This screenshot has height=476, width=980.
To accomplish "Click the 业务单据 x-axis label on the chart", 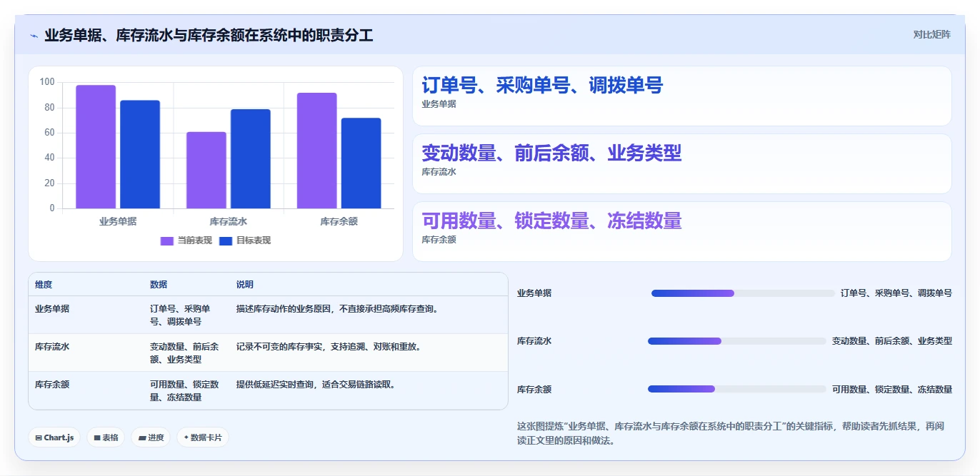I will coord(118,221).
